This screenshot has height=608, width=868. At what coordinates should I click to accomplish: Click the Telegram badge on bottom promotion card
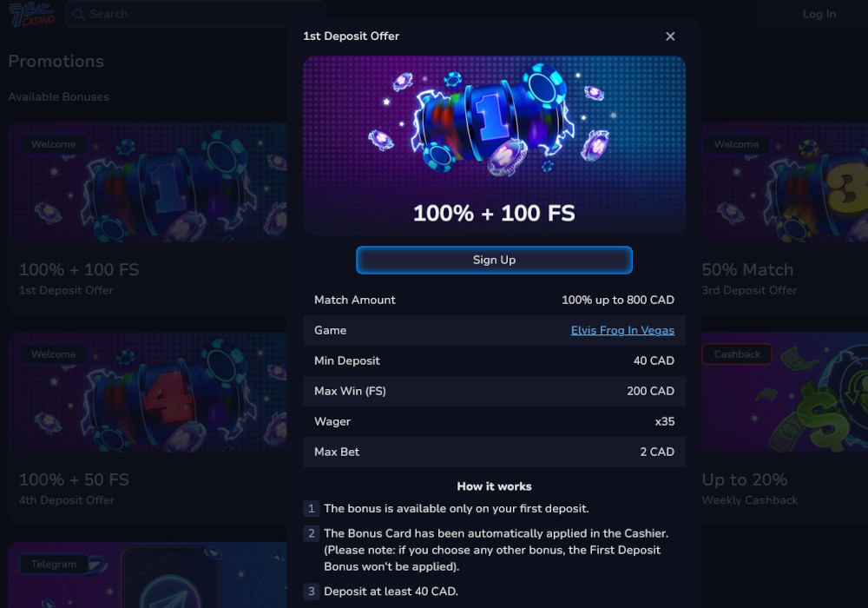pyautogui.click(x=55, y=564)
